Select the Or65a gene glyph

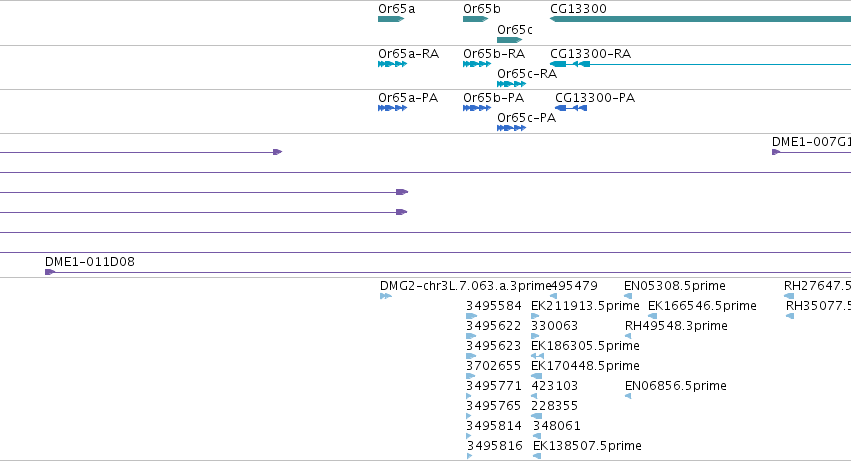(x=391, y=19)
